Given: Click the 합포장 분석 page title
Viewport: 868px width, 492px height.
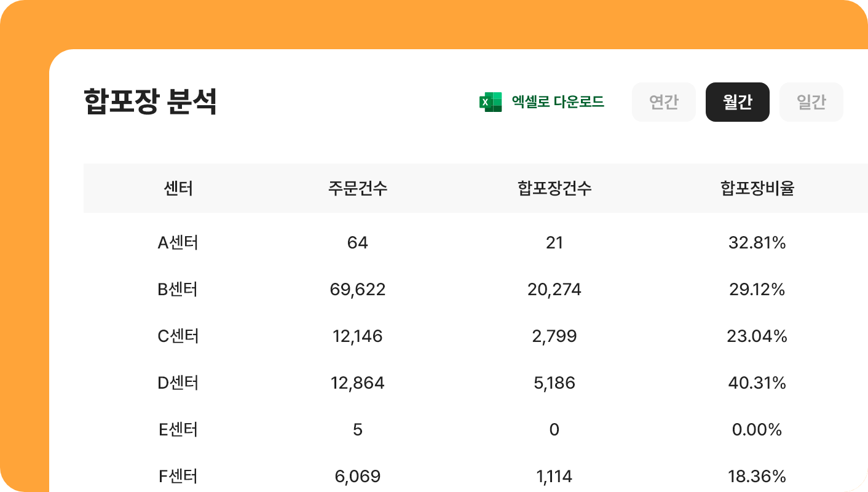Looking at the screenshot, I should [150, 102].
